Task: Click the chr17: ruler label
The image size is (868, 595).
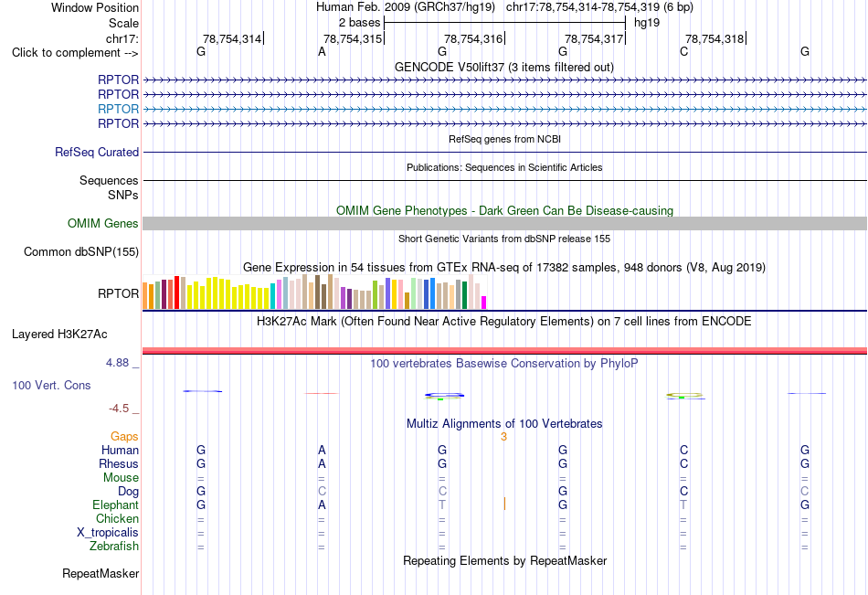Action: click(x=122, y=38)
